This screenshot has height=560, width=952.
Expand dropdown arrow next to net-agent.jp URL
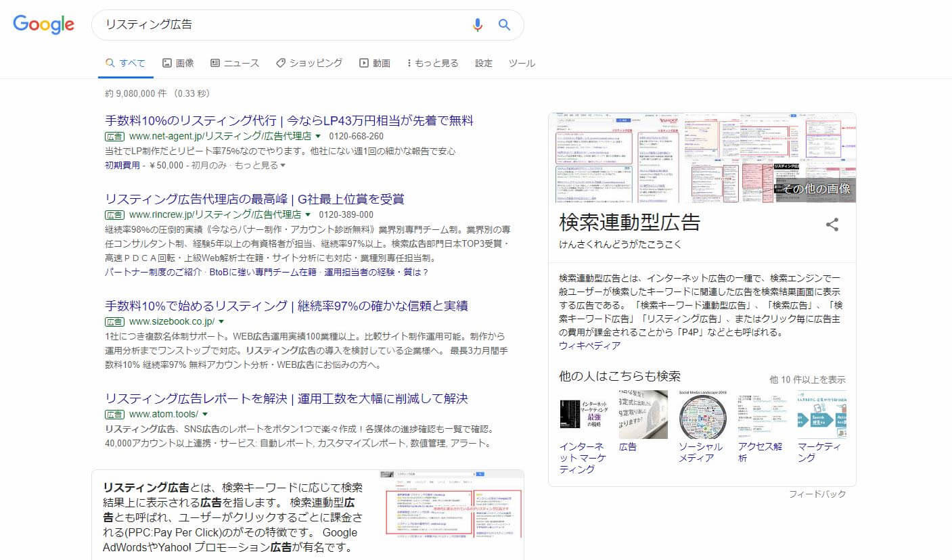(318, 136)
